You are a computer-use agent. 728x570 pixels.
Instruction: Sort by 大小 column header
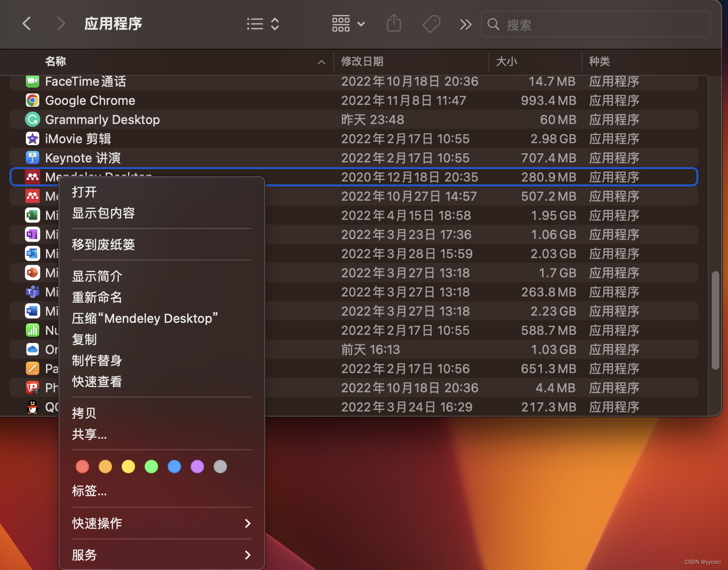(506, 61)
